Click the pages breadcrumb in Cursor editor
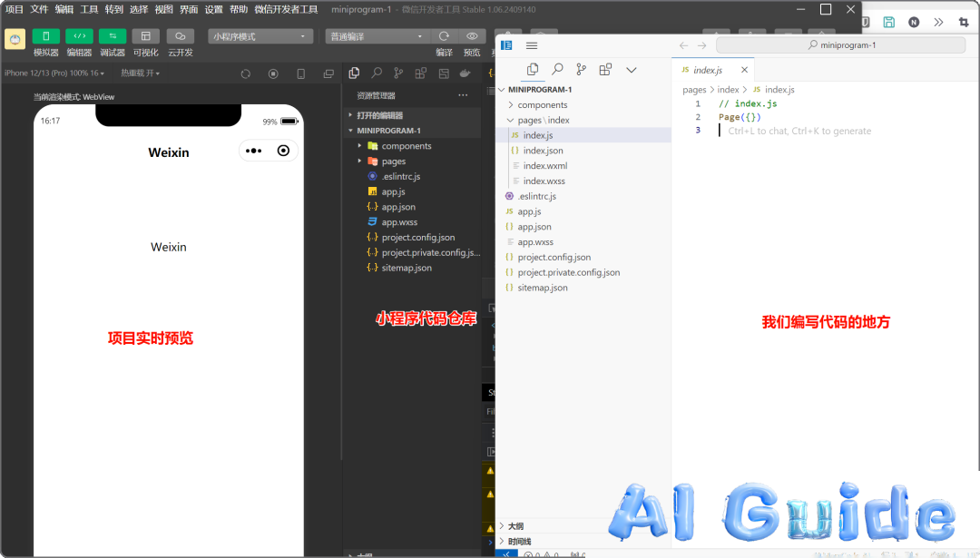 coord(694,89)
